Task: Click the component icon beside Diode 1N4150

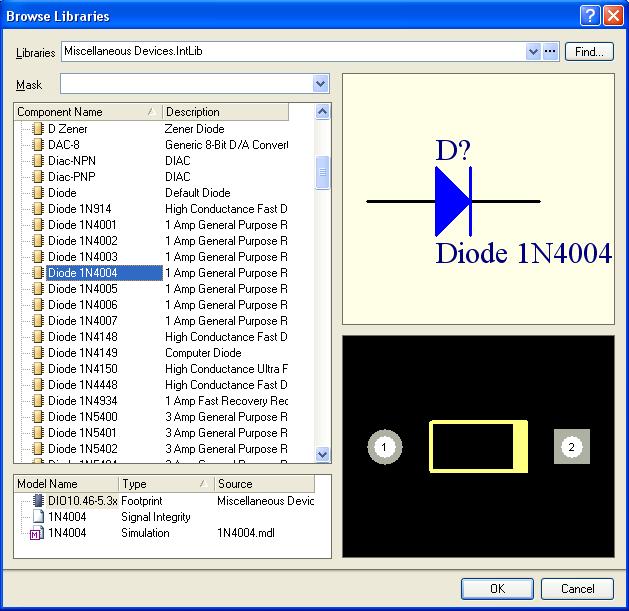Action: coord(38,369)
